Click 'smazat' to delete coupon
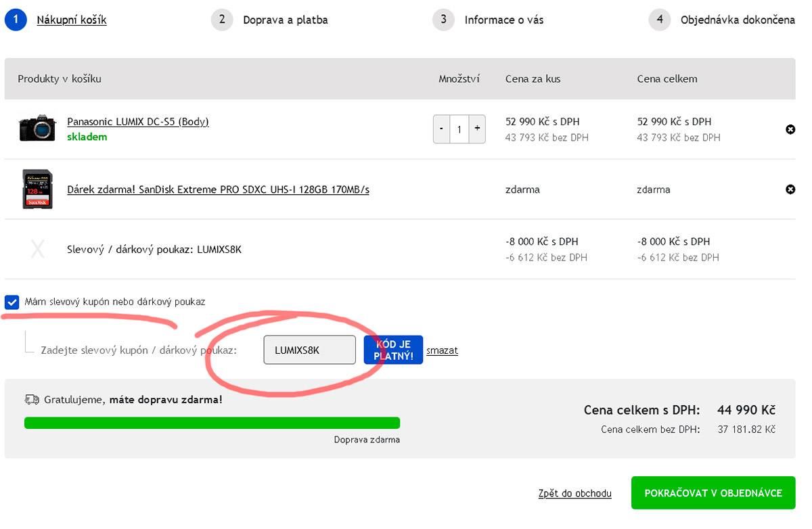Viewport: 812px width, 529px height. tap(442, 350)
